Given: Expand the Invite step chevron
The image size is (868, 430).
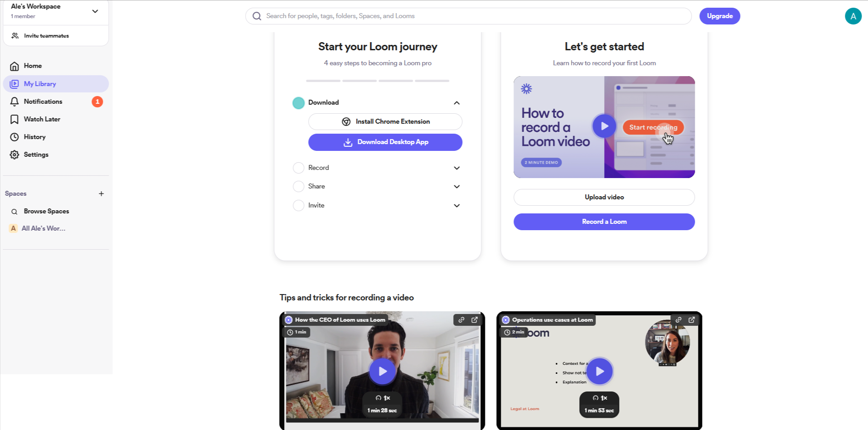Looking at the screenshot, I should (457, 206).
